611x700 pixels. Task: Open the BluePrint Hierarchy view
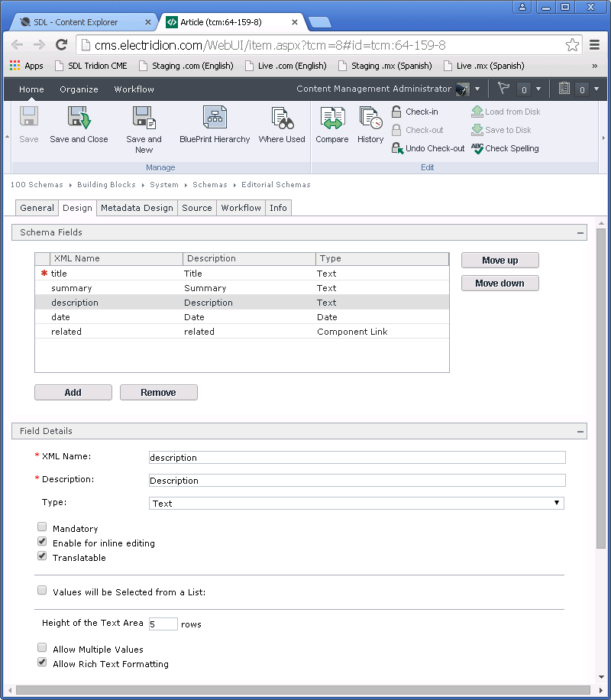pyautogui.click(x=215, y=118)
